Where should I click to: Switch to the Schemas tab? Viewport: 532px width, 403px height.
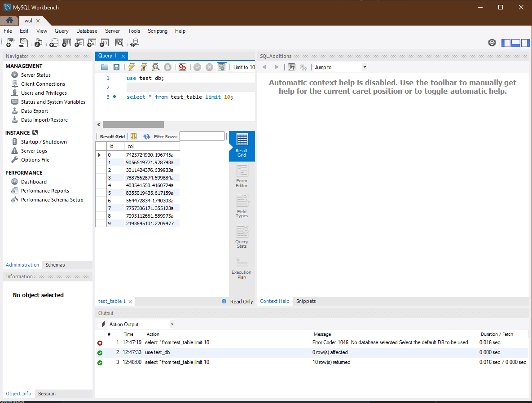pyautogui.click(x=55, y=265)
